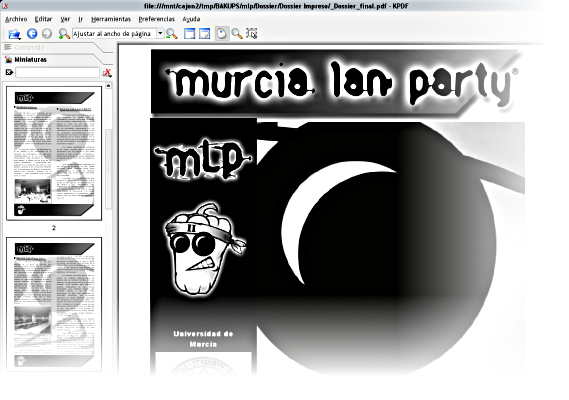
Task: Click the red filter options icon
Action: [107, 73]
